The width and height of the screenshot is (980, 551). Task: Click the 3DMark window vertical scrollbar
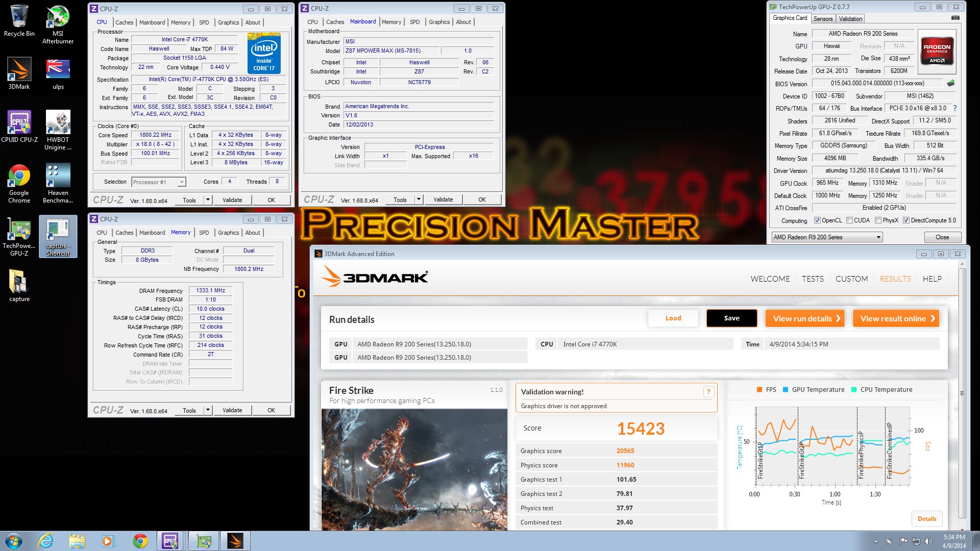click(x=962, y=393)
